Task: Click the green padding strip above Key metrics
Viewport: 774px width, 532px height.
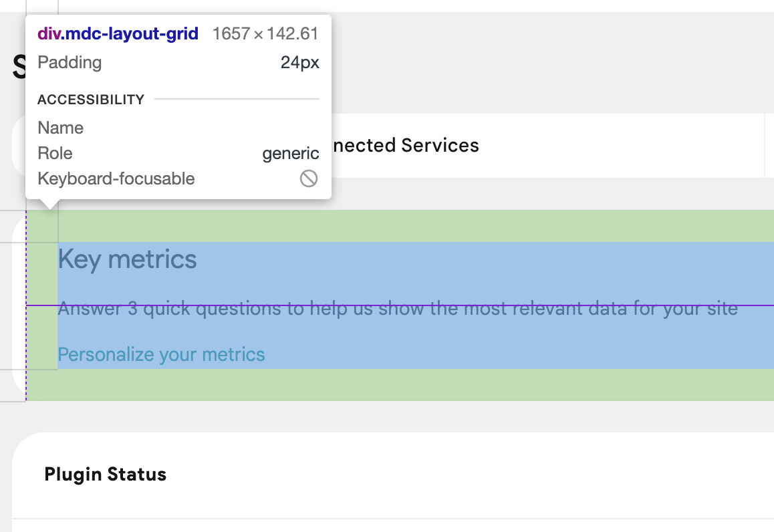Action: 400,226
